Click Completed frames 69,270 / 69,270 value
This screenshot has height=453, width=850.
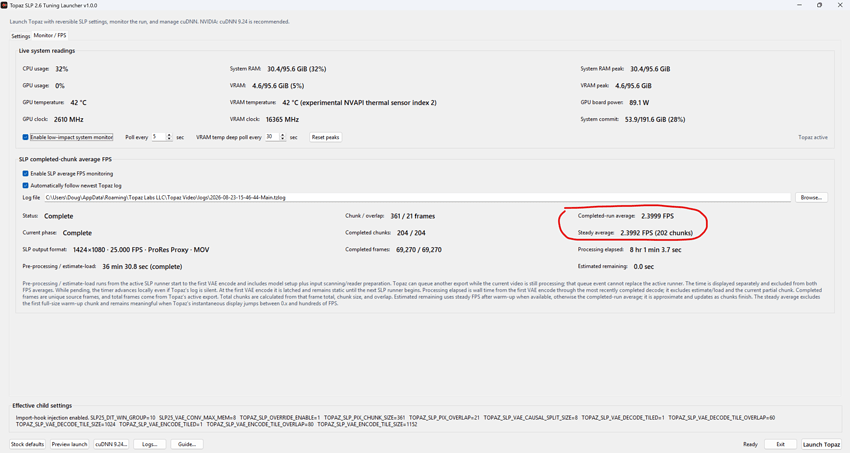tap(419, 250)
